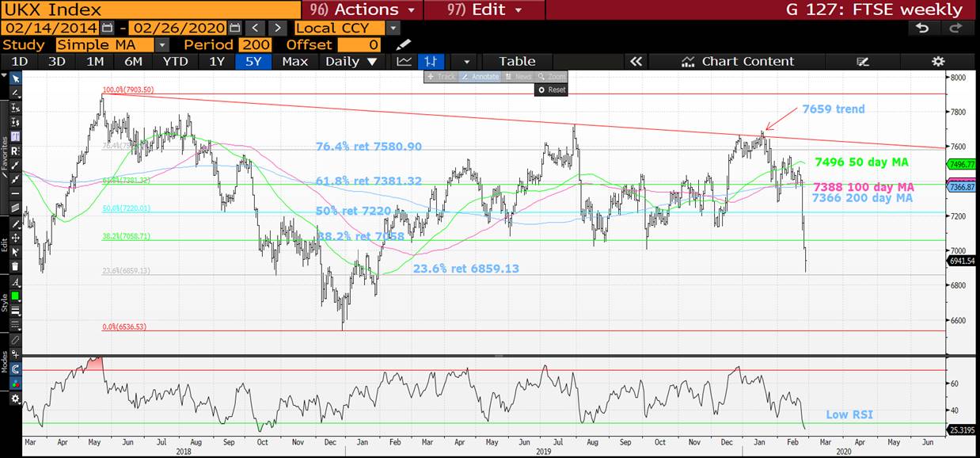Open the Chart Content button

pyautogui.click(x=737, y=61)
